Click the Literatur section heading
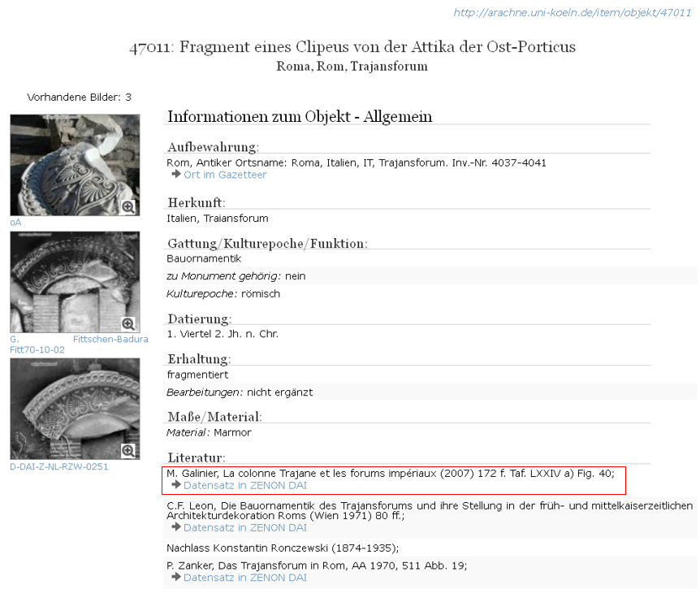This screenshot has width=700, height=598. tap(196, 457)
